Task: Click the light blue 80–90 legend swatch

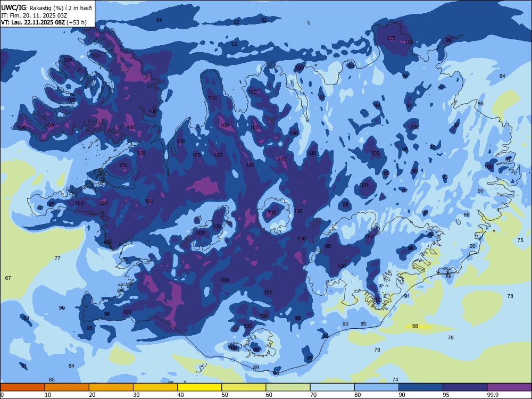Action: (377, 387)
